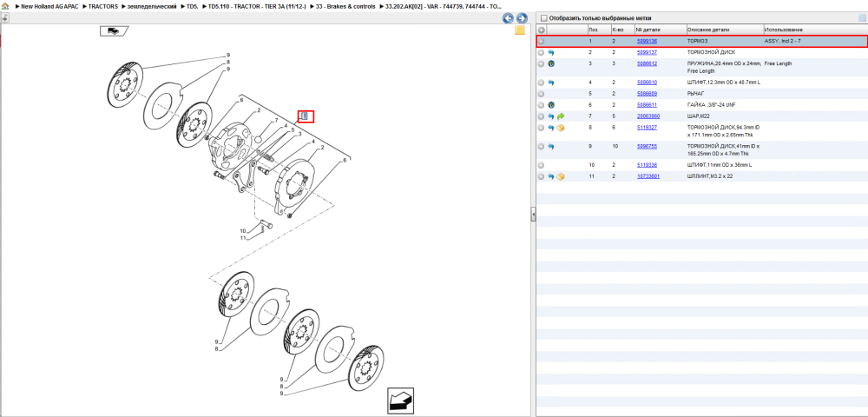Select callout number 10 in the diagram

[242, 231]
